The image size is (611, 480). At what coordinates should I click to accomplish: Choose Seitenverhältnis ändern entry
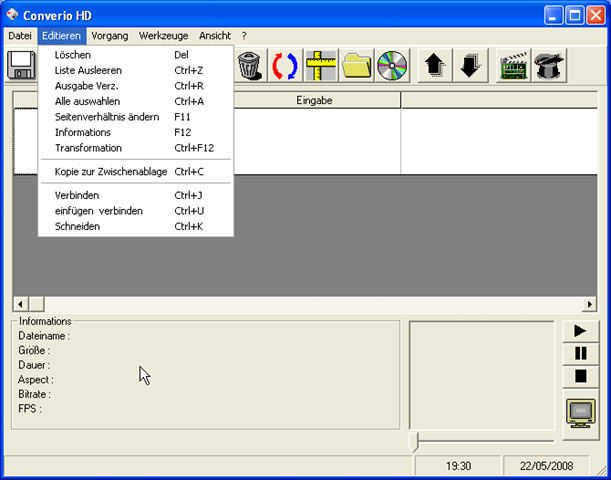(136, 117)
